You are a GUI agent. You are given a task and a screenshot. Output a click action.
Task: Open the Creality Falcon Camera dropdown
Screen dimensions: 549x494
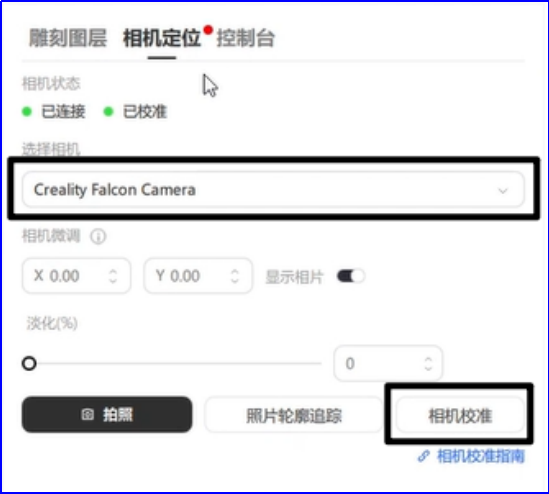point(273,189)
